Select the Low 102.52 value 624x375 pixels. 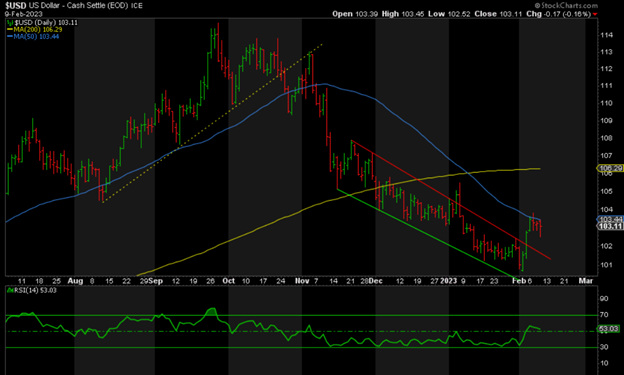click(449, 14)
